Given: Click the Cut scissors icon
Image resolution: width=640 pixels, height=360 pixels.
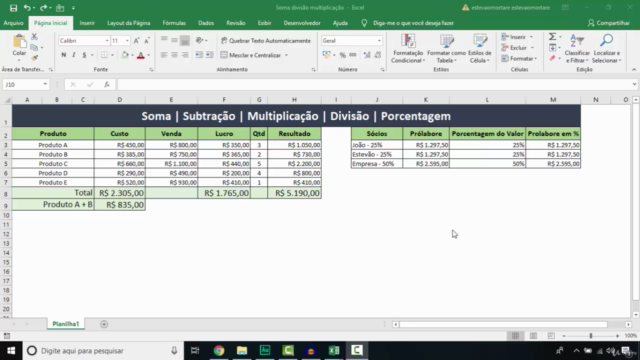Looking at the screenshot, I should [34, 37].
